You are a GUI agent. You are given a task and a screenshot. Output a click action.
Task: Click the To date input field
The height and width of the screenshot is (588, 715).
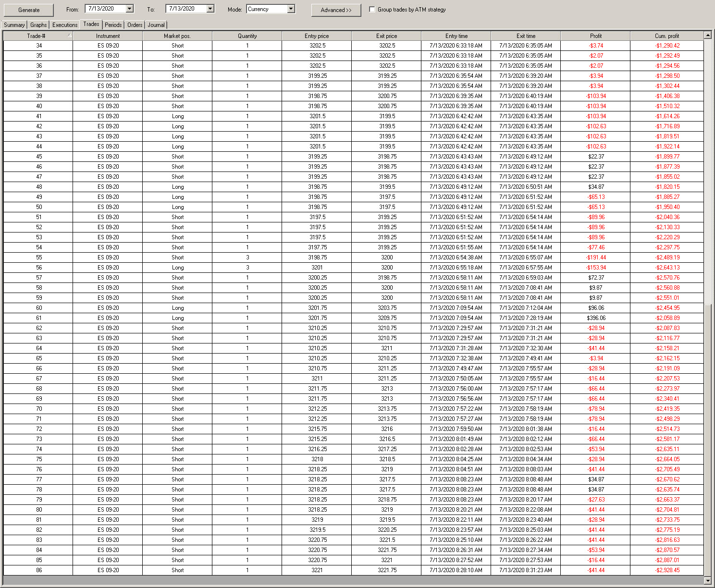[187, 9]
